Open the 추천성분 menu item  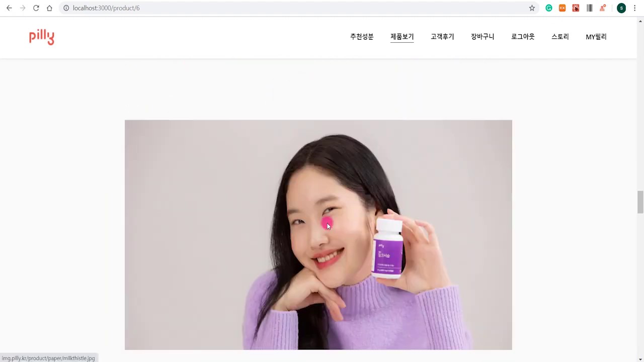point(362,37)
